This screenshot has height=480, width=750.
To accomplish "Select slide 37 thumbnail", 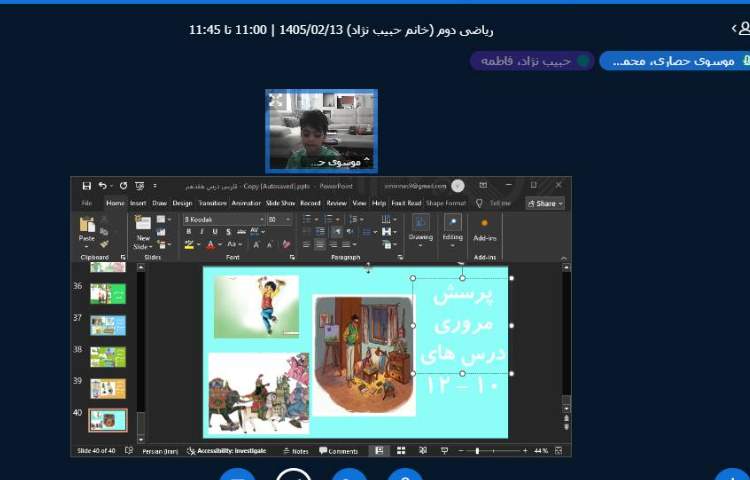I will pos(108,325).
